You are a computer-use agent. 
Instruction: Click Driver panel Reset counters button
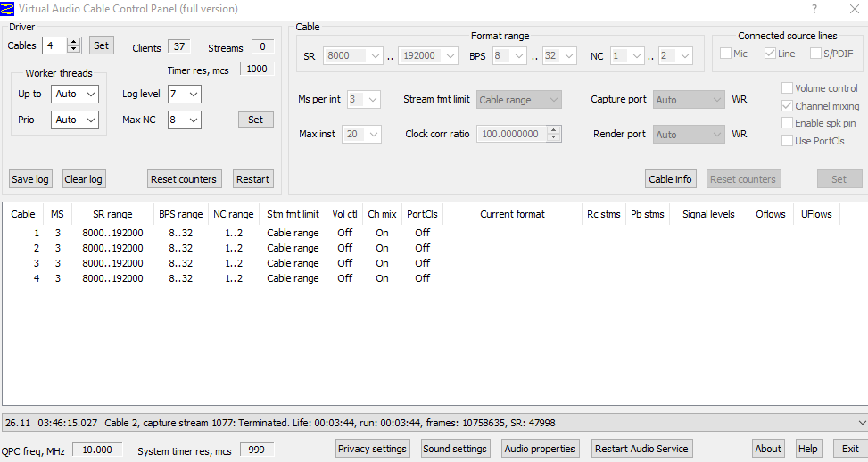(184, 179)
